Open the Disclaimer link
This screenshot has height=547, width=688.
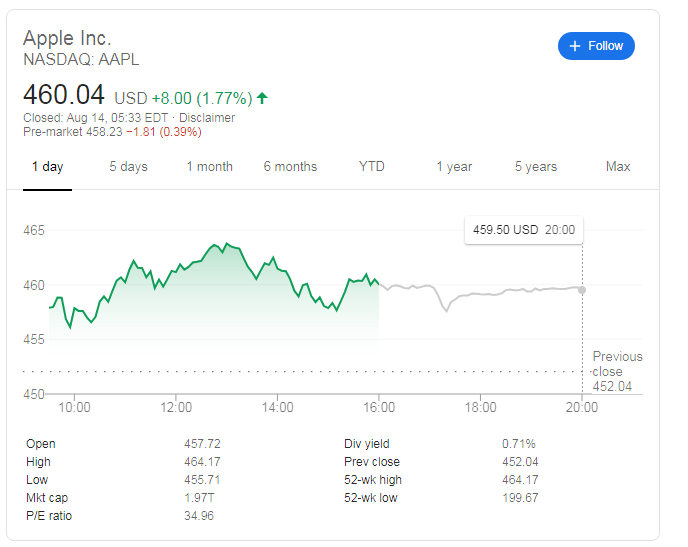(207, 118)
